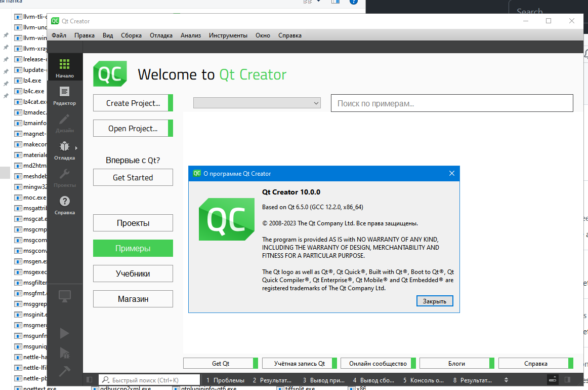
Task: Click the Build hammer icon
Action: (x=64, y=371)
